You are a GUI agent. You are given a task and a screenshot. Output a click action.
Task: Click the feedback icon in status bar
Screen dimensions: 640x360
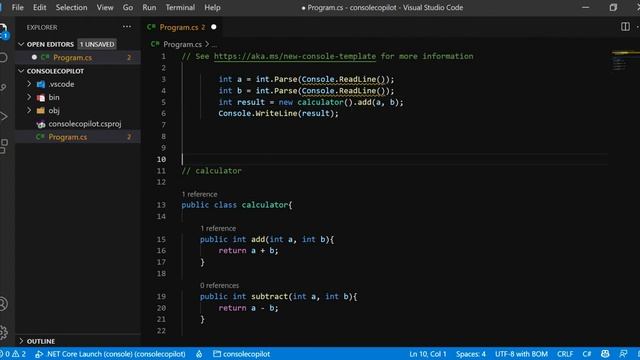coord(623,354)
